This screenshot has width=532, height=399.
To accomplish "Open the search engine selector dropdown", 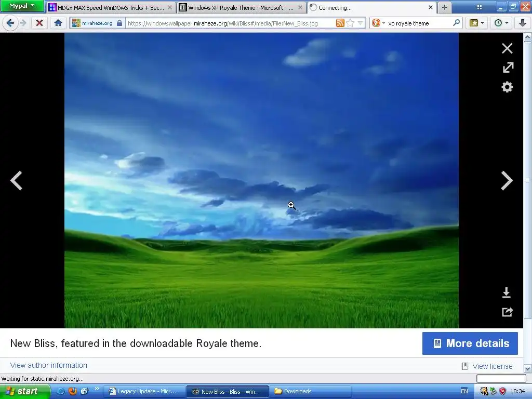I will [x=378, y=23].
